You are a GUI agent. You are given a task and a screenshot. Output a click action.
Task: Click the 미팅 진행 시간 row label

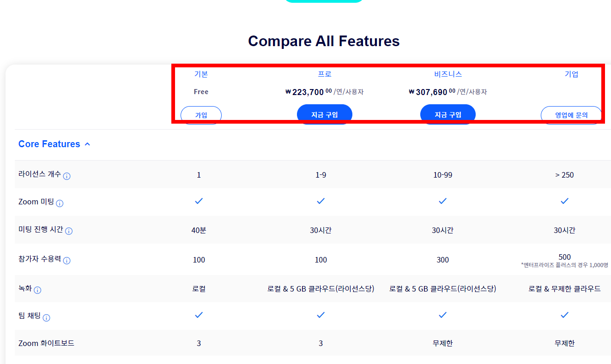41,229
